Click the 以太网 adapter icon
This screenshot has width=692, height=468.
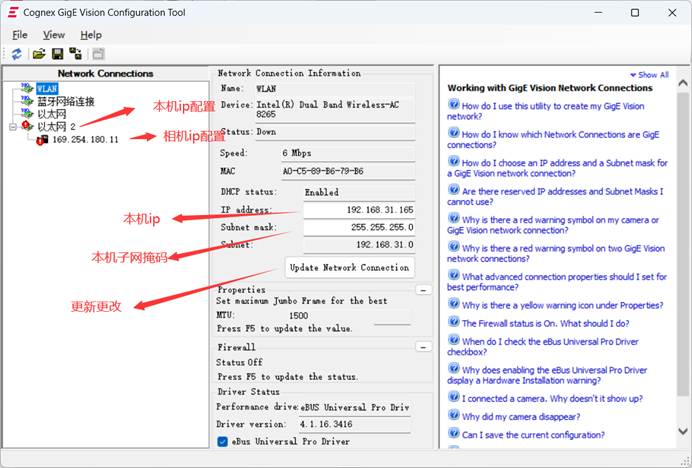[27, 113]
